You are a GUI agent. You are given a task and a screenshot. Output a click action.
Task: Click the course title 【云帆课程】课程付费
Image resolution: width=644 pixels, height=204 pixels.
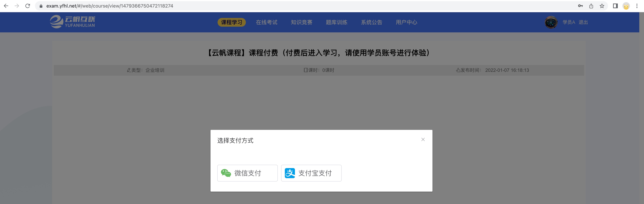pos(318,53)
